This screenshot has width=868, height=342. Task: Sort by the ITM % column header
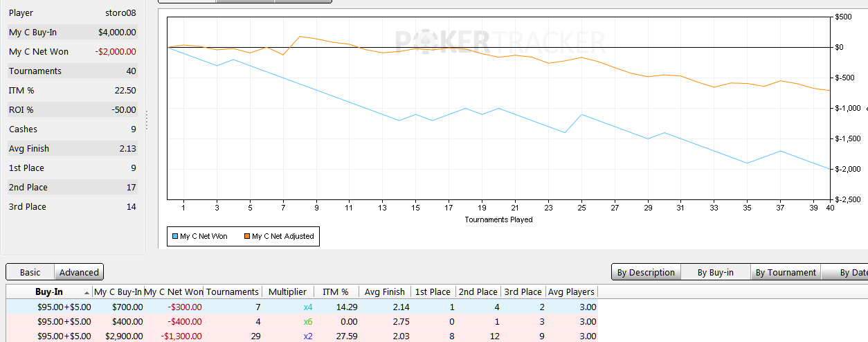coord(335,292)
